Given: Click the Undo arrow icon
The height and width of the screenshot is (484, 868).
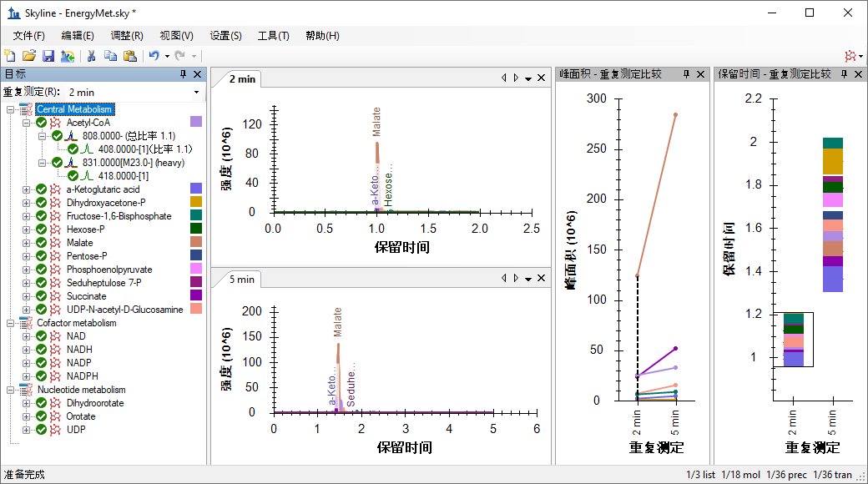Looking at the screenshot, I should [154, 56].
